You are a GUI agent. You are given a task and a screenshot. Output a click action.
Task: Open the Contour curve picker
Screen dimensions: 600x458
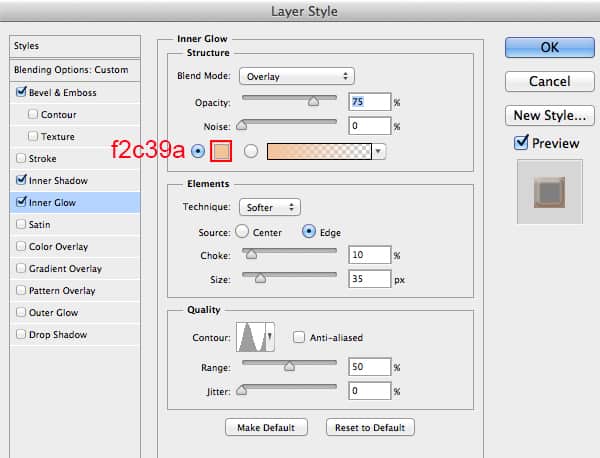coord(254,337)
